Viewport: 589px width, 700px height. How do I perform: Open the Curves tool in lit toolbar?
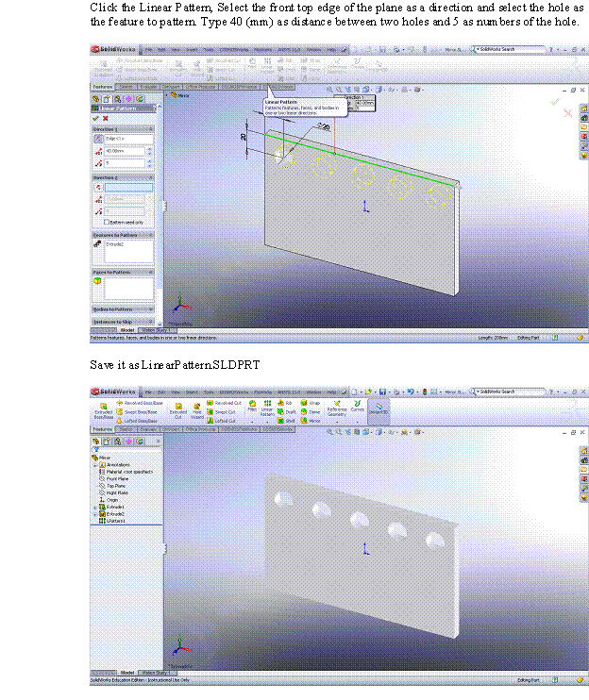[x=357, y=406]
